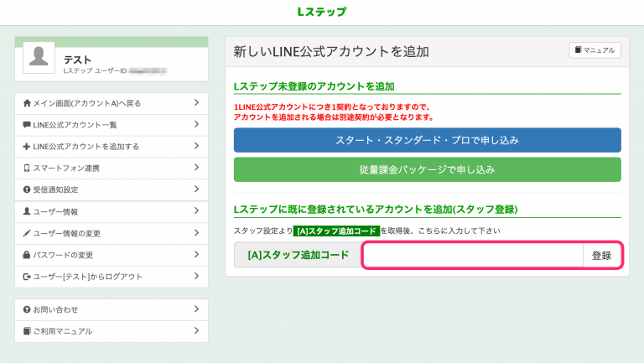The height and width of the screenshot is (363, 644).
Task: Click the テスト user name
Action: (x=78, y=60)
